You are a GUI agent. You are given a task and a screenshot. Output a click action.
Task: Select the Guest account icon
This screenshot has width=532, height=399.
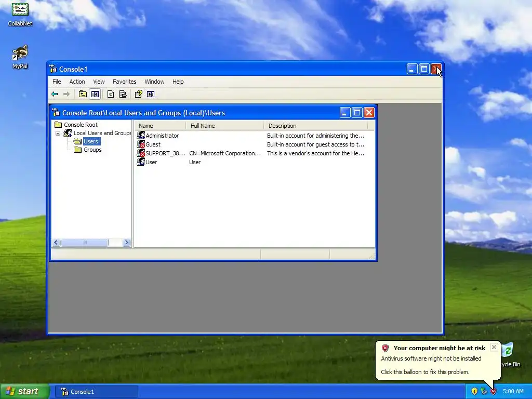coord(141,144)
